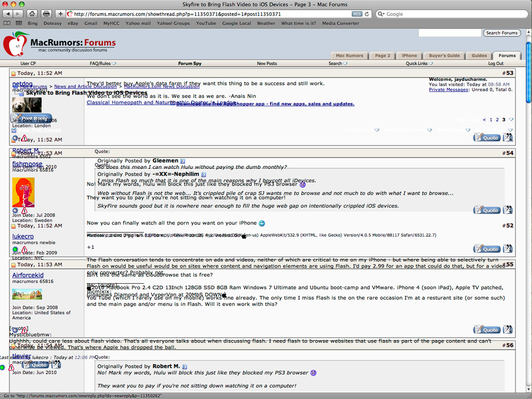
Task: Open the Gmail bookmark
Action: tap(90, 23)
